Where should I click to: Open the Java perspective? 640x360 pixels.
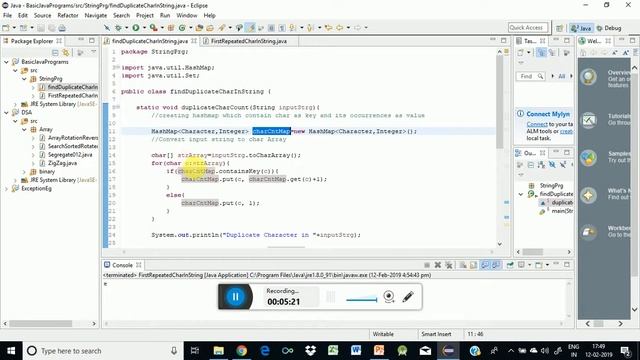(582, 28)
